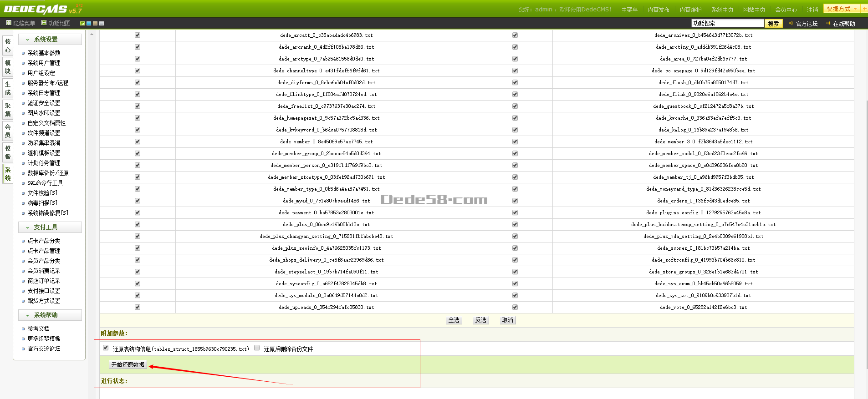Click the 隐藏菜单 hide-menu icon
Image resolution: width=868 pixels, height=399 pixels.
[x=9, y=23]
